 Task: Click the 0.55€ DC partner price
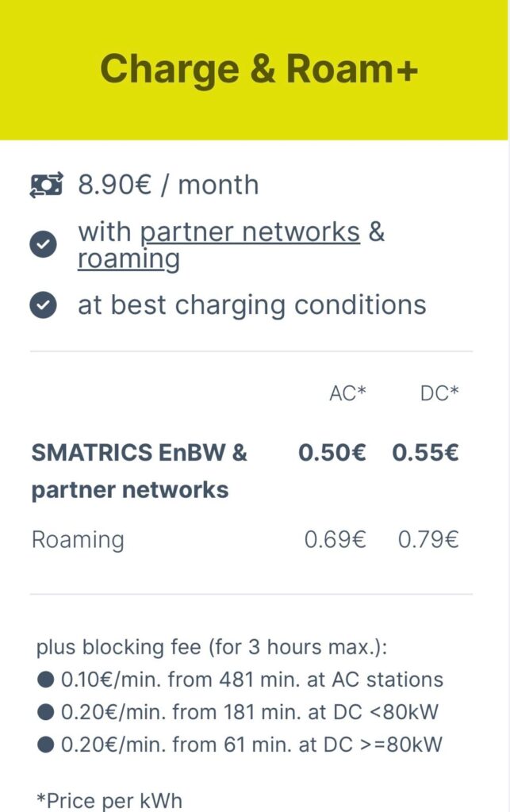425,453
